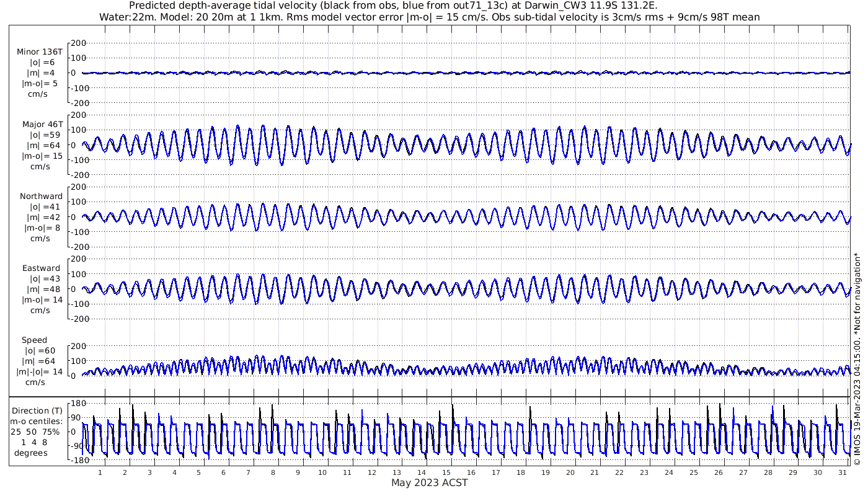Click day 3 on the x-axis
The image size is (868, 496).
click(149, 472)
